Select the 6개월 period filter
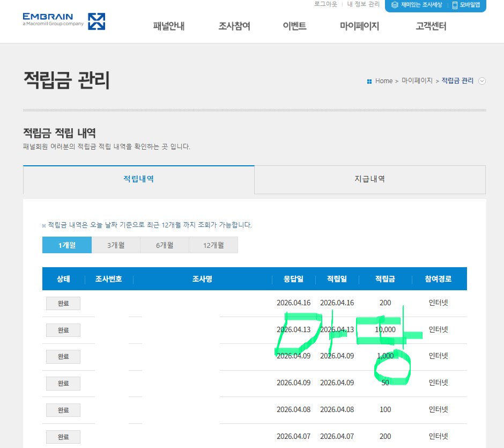 (164, 245)
